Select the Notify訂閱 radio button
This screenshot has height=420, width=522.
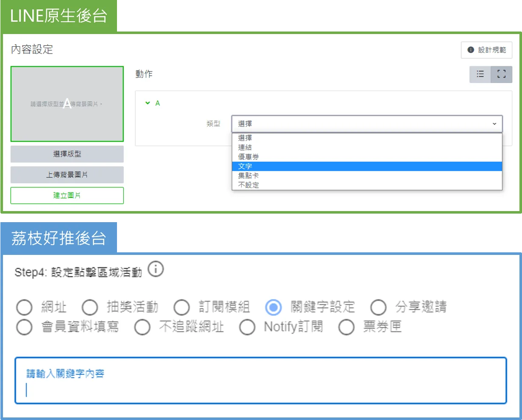247,327
